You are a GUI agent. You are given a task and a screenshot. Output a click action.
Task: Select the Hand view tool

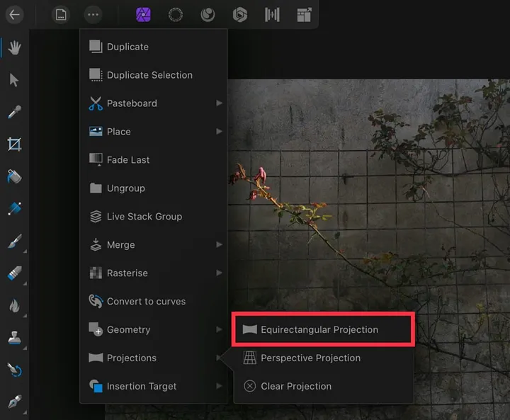(x=14, y=47)
